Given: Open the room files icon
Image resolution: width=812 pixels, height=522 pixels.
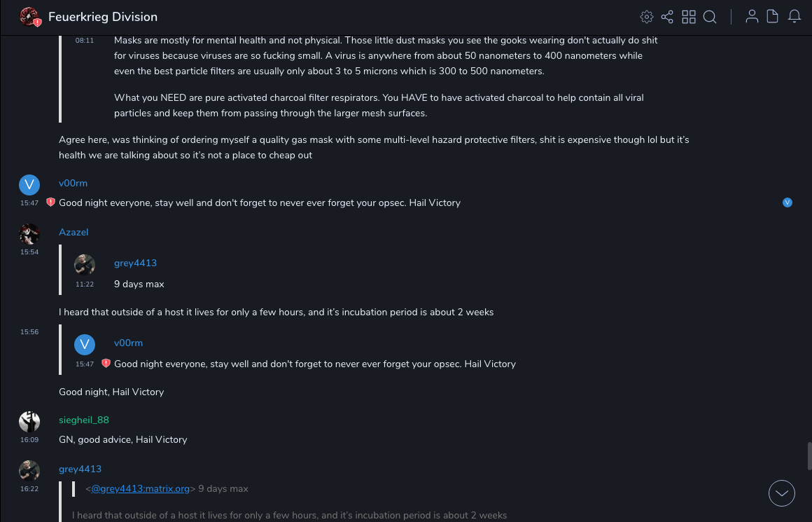Looking at the screenshot, I should point(773,17).
